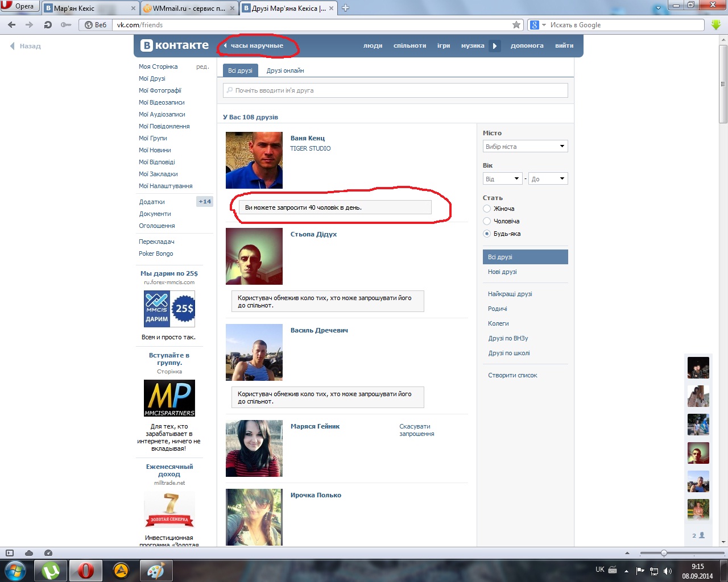This screenshot has width=728, height=582.
Task: Open музика in the header menu
Action: coord(473,45)
